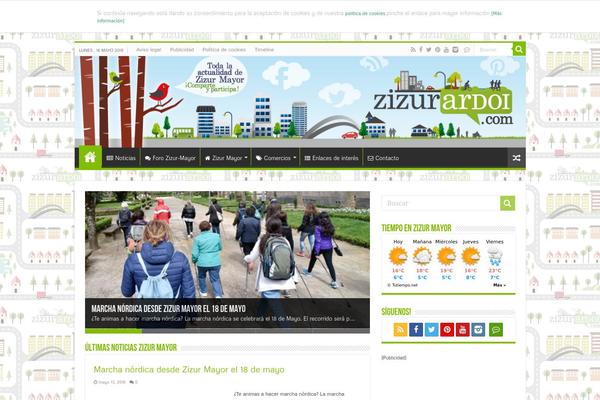This screenshot has width=600, height=400.
Task: Open article title 'Marcha nórdica desde Zizur Mayor'
Action: point(189,370)
